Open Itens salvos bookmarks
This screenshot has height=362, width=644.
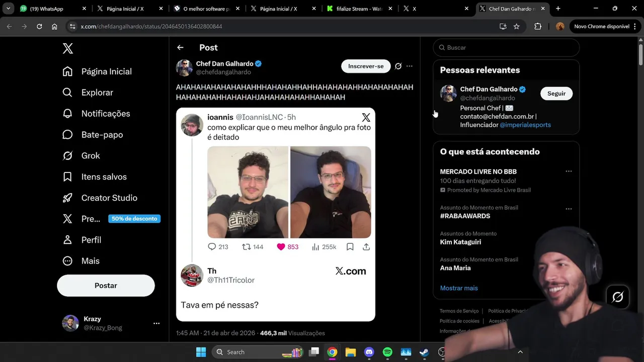point(95,177)
